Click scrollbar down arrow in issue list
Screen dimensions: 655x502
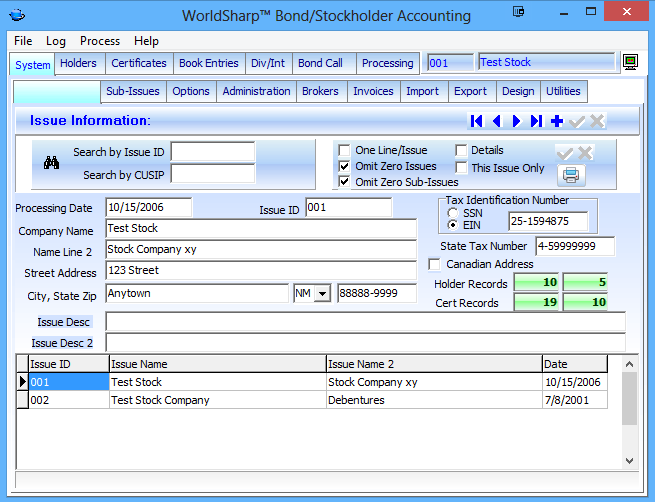click(x=629, y=461)
